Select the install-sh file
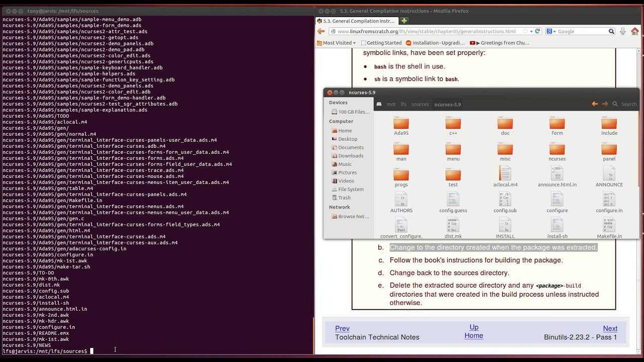The width and height of the screenshot is (644, 362). click(x=557, y=228)
